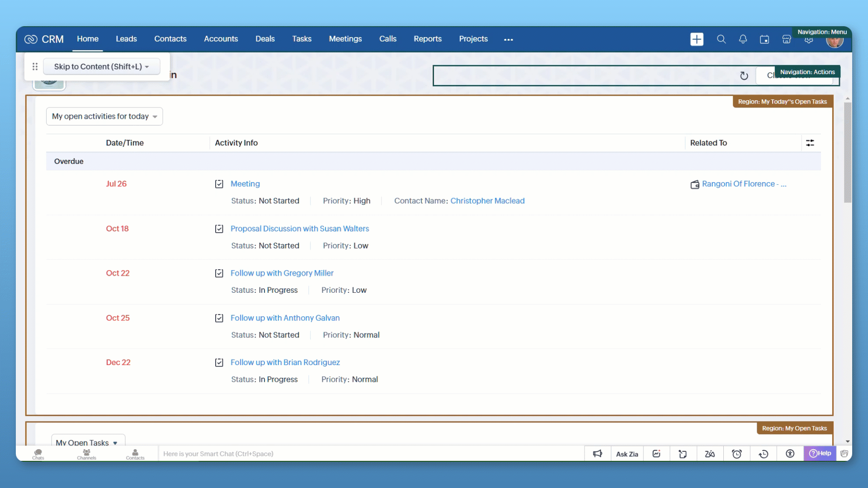Viewport: 868px width, 488px height.
Task: Check off Follow up with Gregory Miller
Action: click(x=219, y=273)
